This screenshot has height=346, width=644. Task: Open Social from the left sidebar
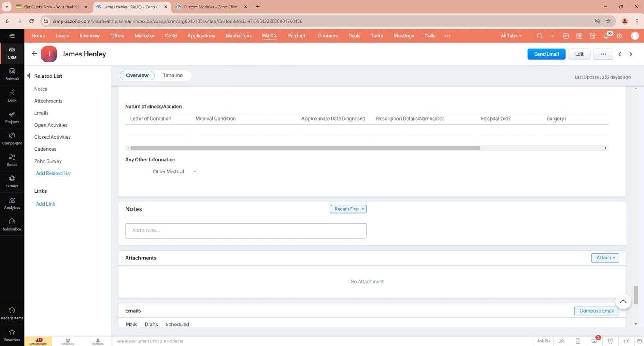(12, 160)
